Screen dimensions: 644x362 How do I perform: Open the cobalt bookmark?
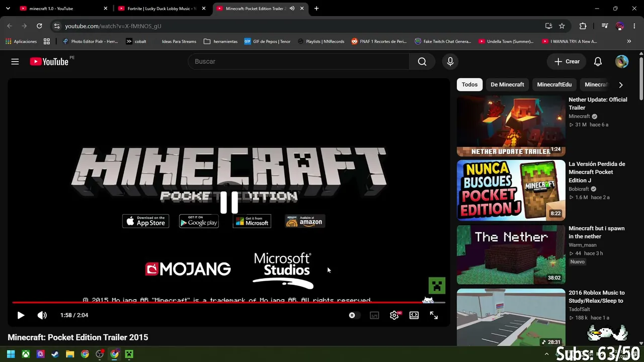(x=136, y=41)
